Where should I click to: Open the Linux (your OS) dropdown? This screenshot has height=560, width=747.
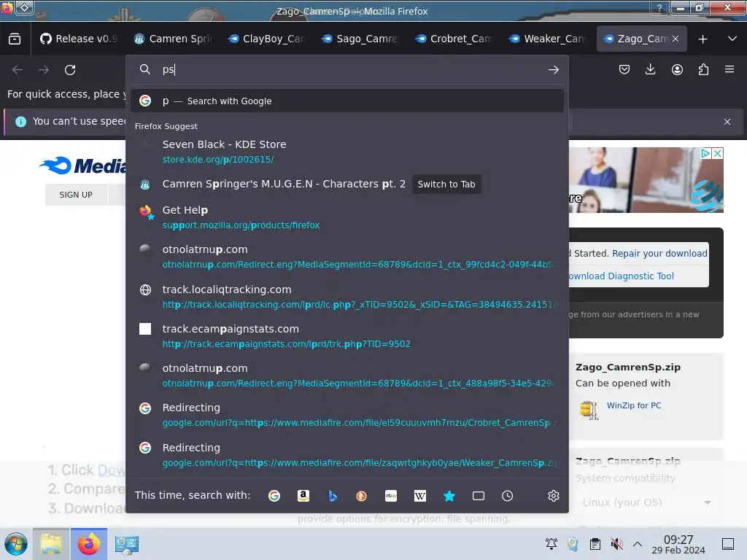pos(646,502)
